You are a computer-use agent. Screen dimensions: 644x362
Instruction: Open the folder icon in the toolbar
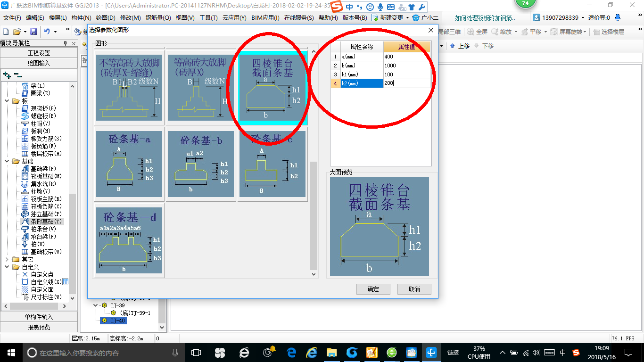point(17,32)
